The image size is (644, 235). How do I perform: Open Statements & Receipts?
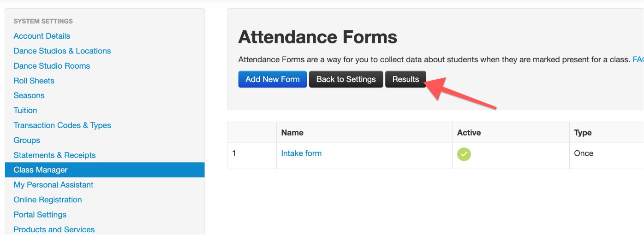[x=54, y=155]
